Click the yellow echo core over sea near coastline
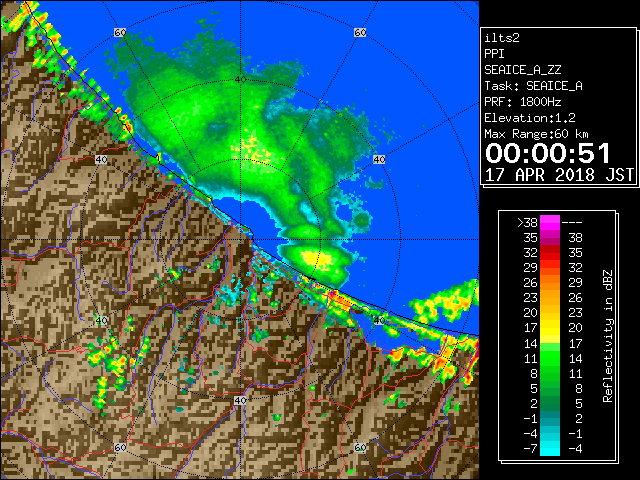The image size is (640, 480). click(x=318, y=259)
